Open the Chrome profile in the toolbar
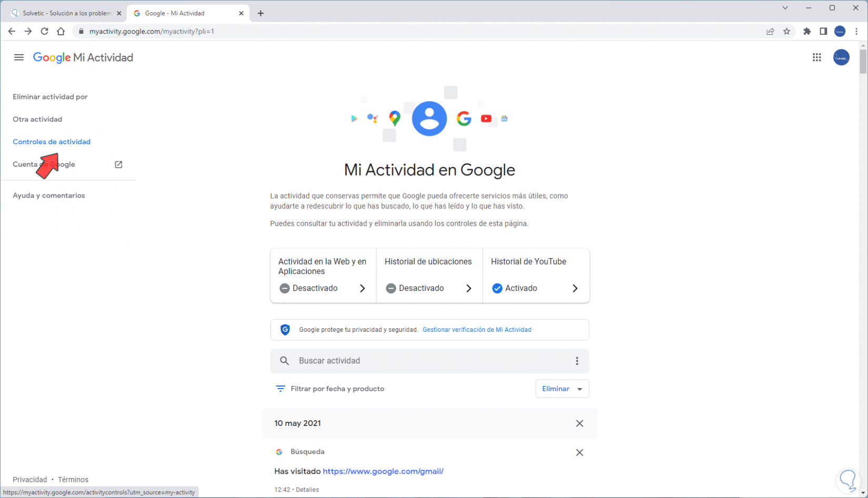This screenshot has width=868, height=498. coord(840,31)
